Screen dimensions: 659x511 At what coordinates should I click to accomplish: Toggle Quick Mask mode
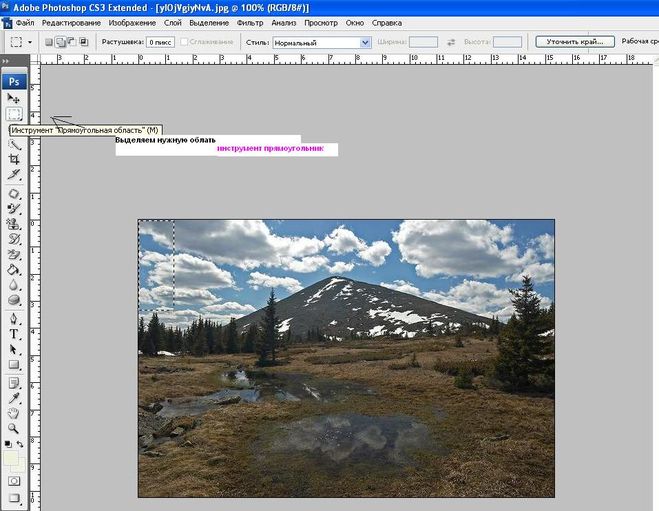click(x=14, y=481)
